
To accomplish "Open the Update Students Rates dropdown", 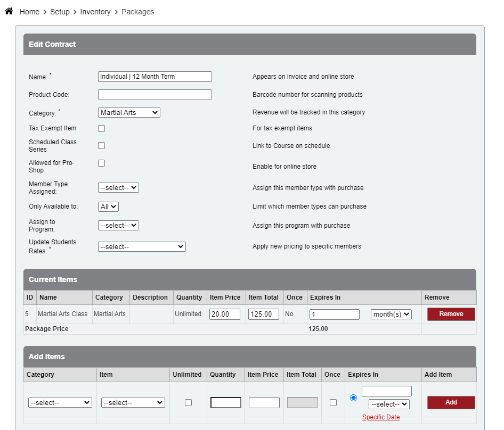I will tap(142, 247).
